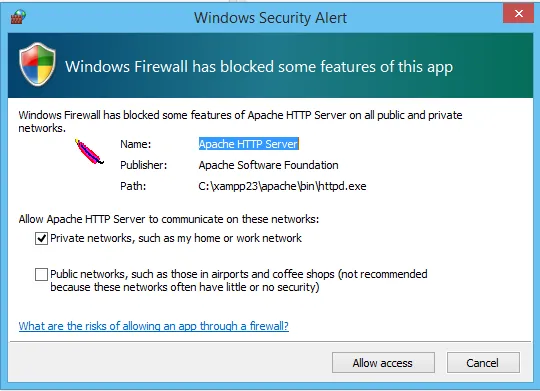Viewport: 540px width, 391px height.
Task: Click the Publisher: label
Action: 144,165
